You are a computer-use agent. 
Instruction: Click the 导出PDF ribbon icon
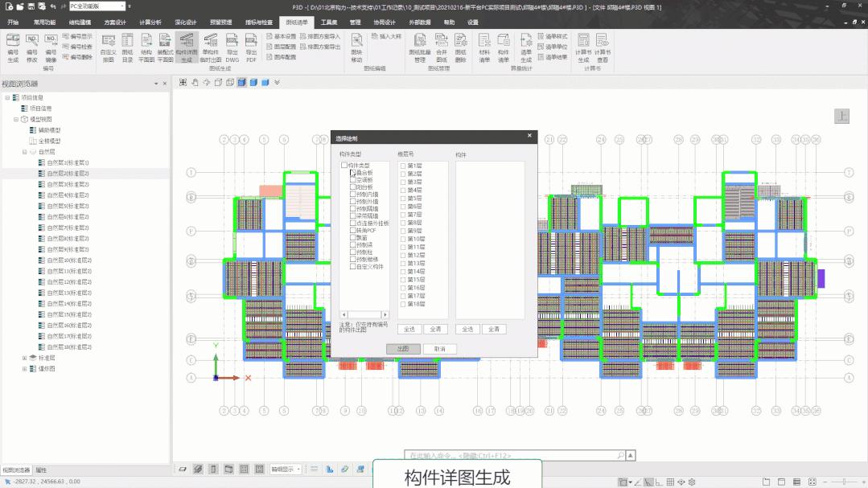pos(251,48)
